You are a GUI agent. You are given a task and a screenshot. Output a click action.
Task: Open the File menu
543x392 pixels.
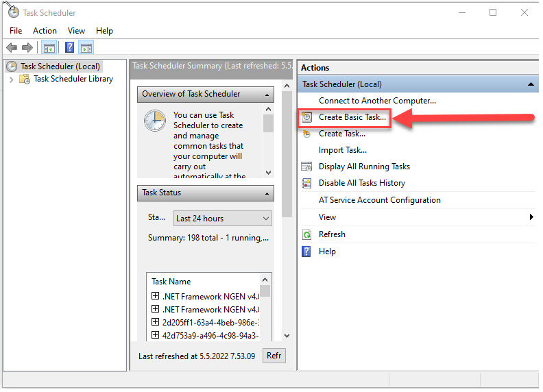click(x=16, y=31)
